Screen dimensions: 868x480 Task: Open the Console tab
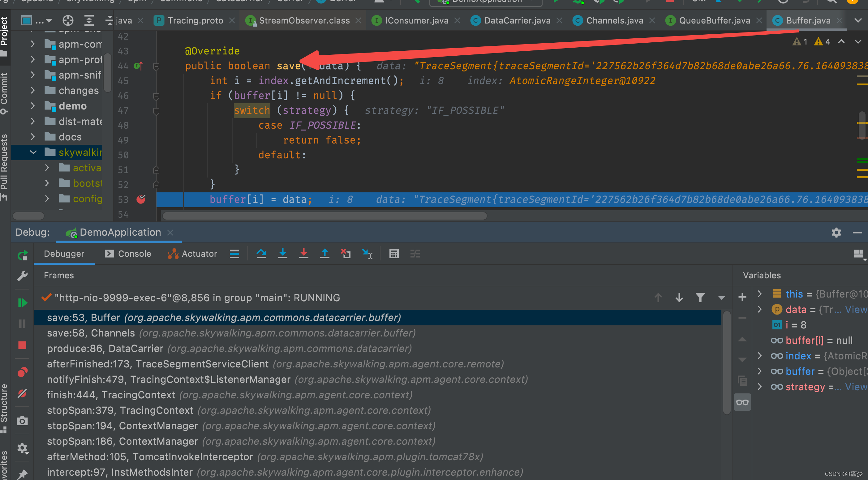128,254
